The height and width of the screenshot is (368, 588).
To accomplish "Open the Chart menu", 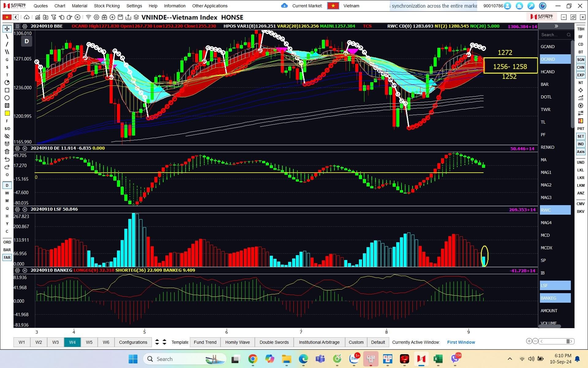I will coord(60,6).
